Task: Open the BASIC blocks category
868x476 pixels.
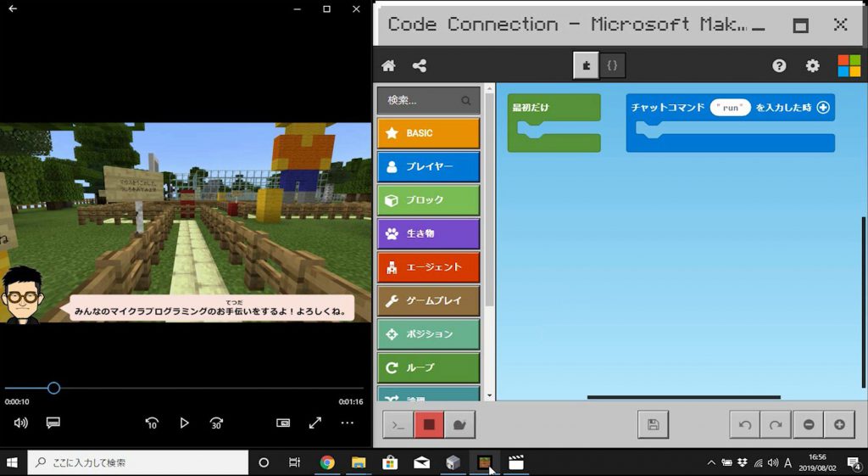Action: [428, 133]
